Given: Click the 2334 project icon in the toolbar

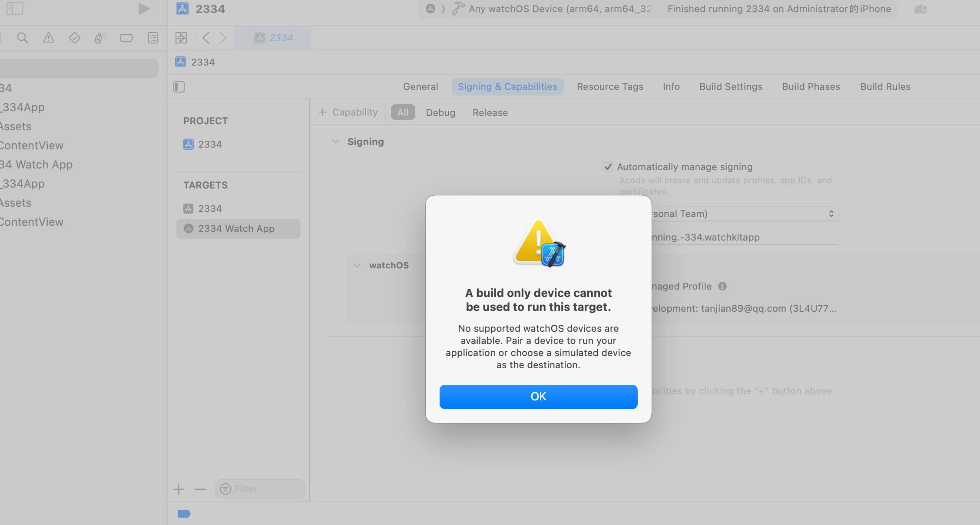Looking at the screenshot, I should 182,9.
